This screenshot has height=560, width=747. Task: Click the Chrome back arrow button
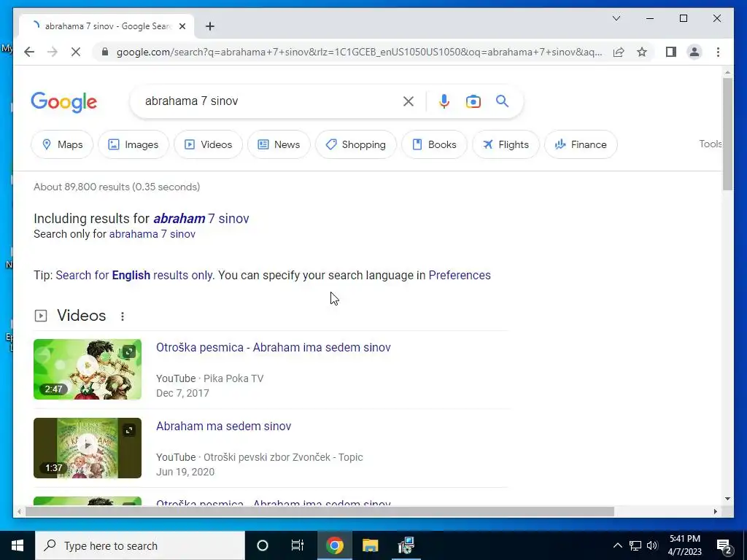[29, 52]
